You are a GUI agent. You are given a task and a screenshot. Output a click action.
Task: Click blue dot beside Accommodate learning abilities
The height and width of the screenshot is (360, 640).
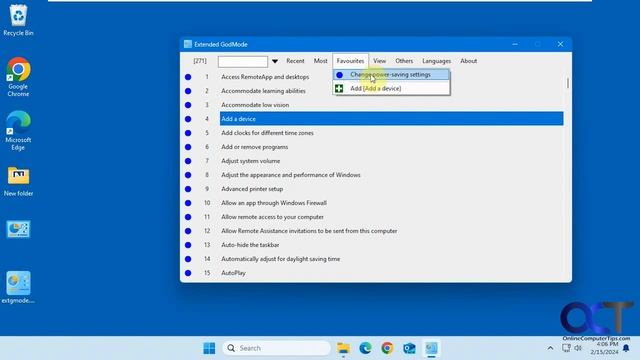(x=188, y=91)
